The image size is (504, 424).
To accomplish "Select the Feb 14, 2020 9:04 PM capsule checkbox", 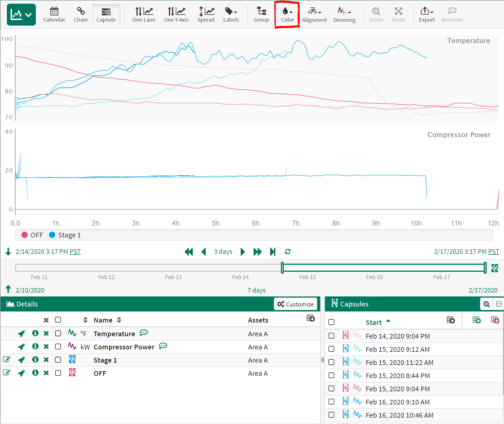I will pyautogui.click(x=331, y=336).
